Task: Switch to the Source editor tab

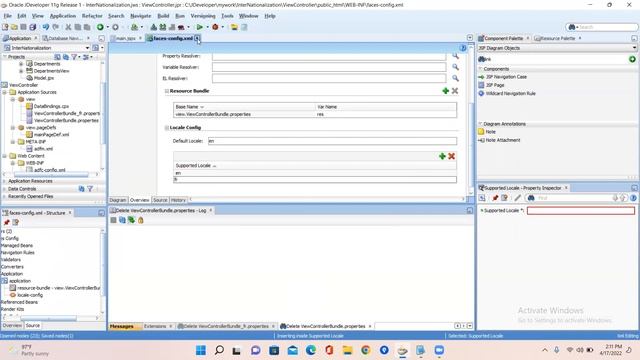Action: pyautogui.click(x=160, y=200)
